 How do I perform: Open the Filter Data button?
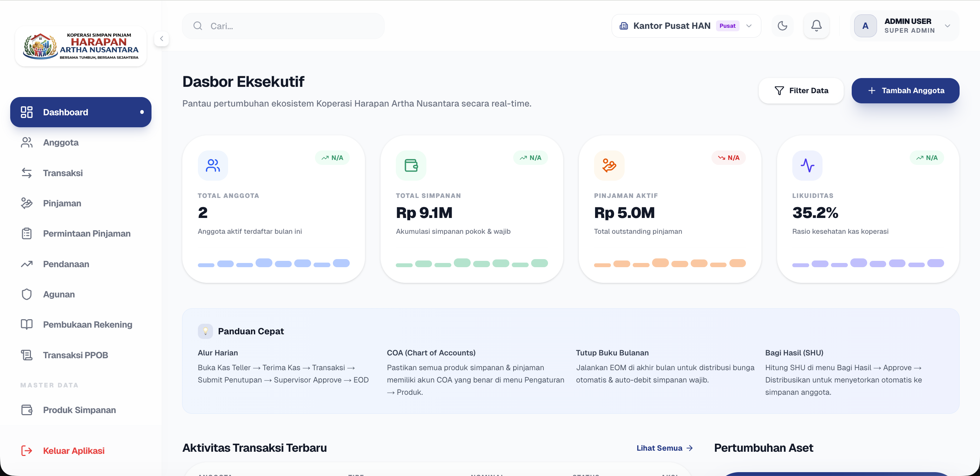click(x=801, y=91)
